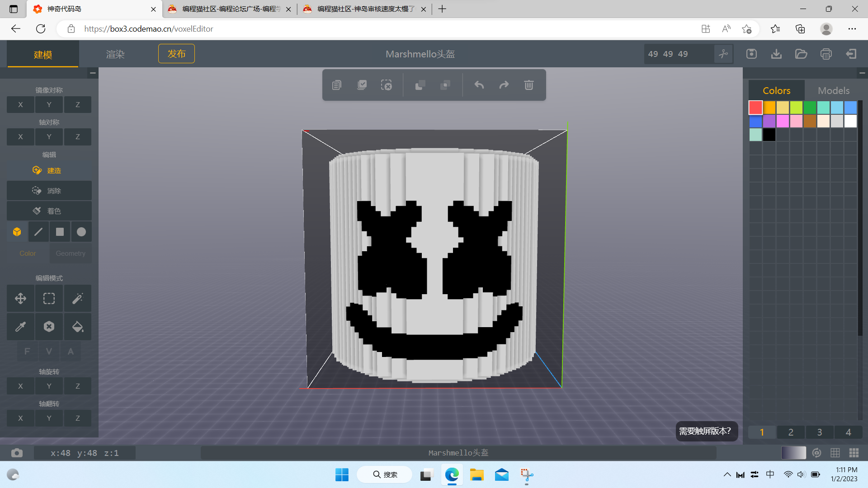The width and height of the screenshot is (868, 488).
Task: Choose the move edit mode tool
Action: (x=20, y=298)
